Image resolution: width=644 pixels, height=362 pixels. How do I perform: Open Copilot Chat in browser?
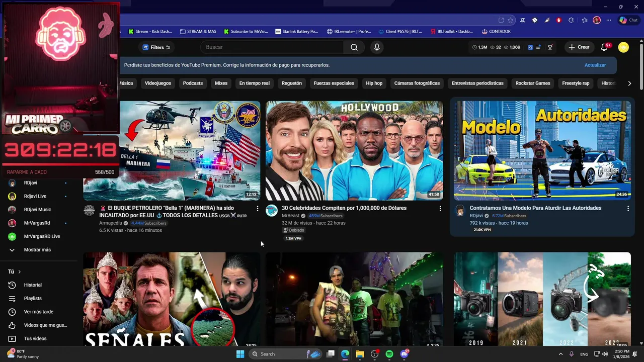coord(629,20)
